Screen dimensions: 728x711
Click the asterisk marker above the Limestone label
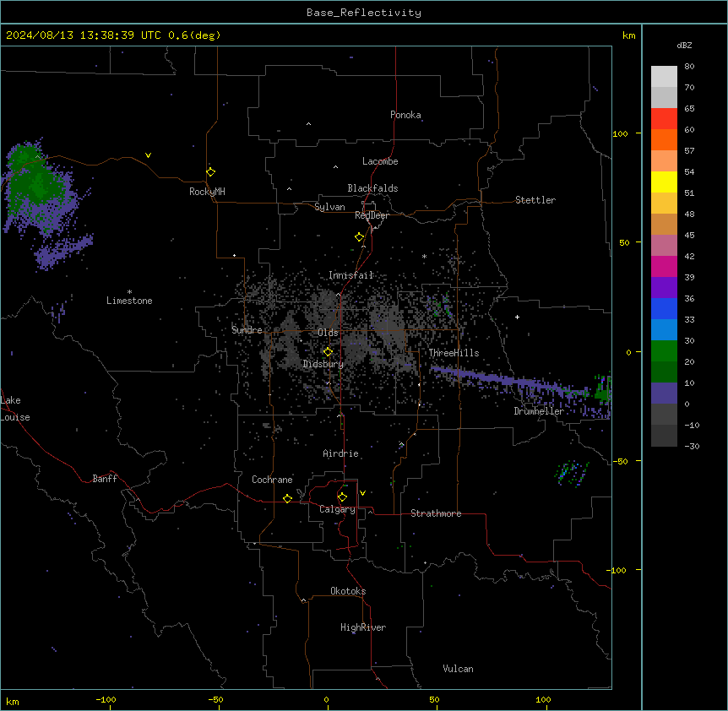tap(129, 292)
